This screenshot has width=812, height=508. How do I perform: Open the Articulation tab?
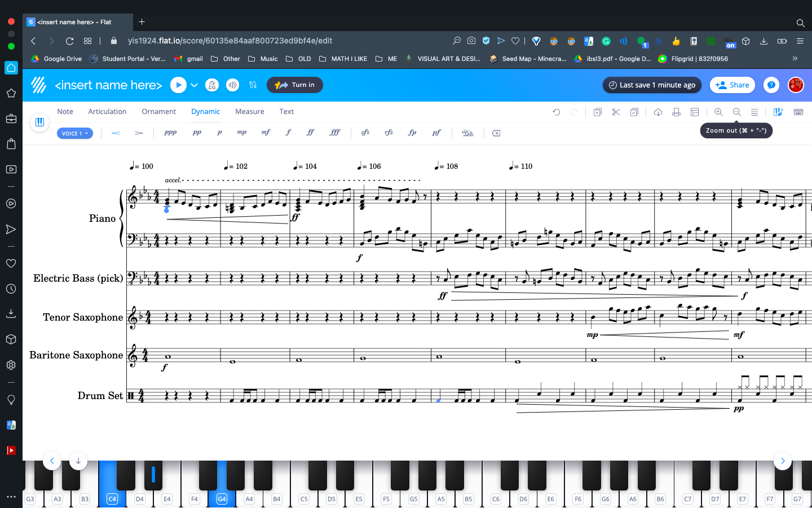click(x=107, y=111)
